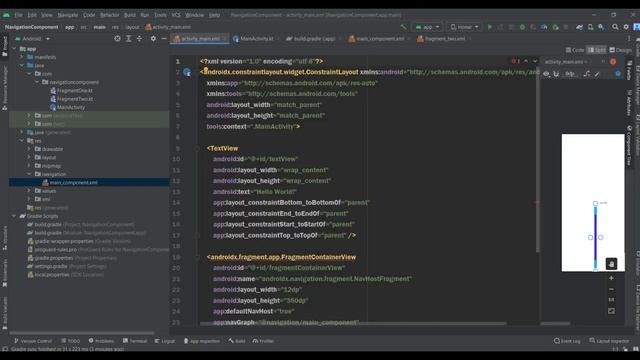Open the Logcat tool window
Image resolution: width=640 pixels, height=360 pixels.
coord(165,341)
